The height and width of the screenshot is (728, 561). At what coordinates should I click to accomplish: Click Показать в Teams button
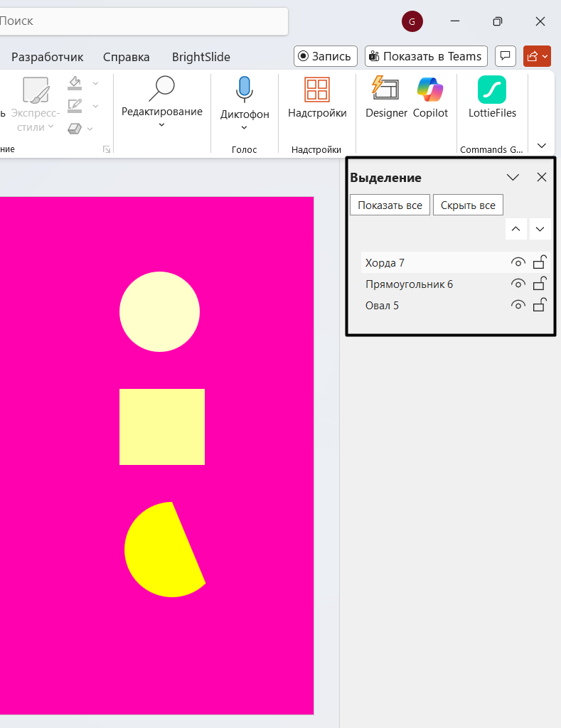tap(427, 56)
